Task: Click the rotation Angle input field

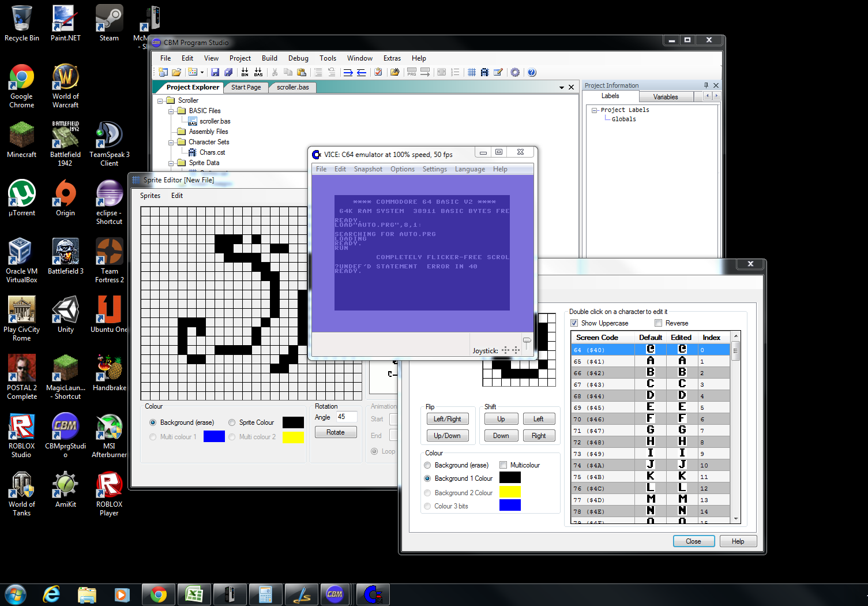Action: [x=346, y=417]
